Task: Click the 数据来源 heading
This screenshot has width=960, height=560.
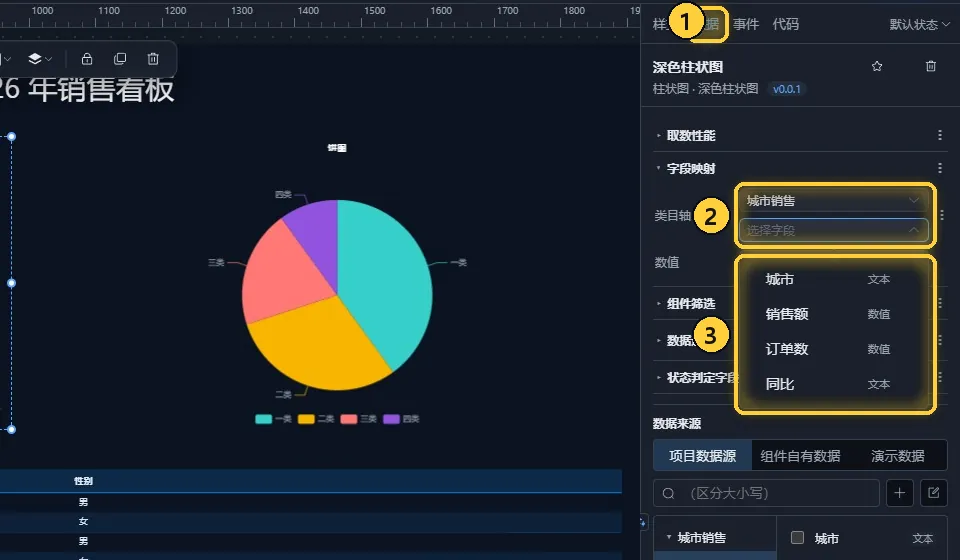Action: pos(677,424)
